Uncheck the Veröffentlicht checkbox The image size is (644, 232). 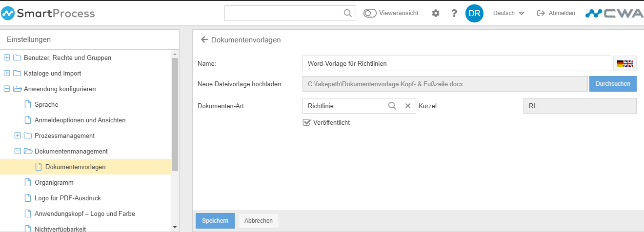pos(307,122)
